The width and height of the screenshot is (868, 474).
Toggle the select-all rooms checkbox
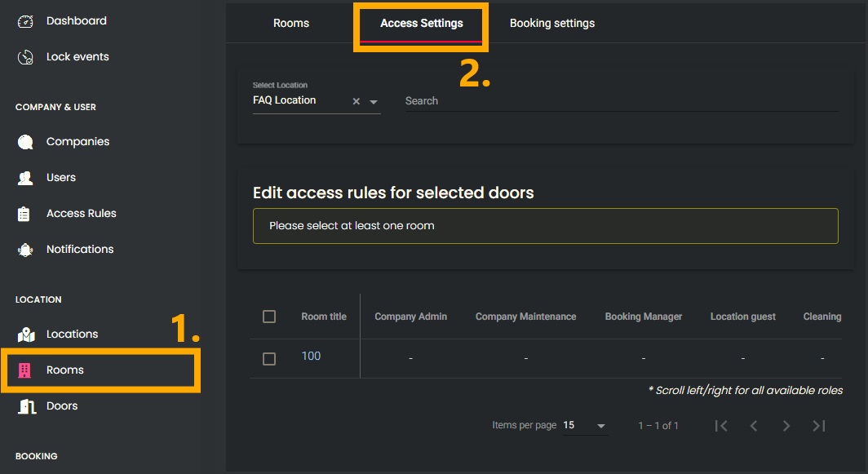pos(269,317)
